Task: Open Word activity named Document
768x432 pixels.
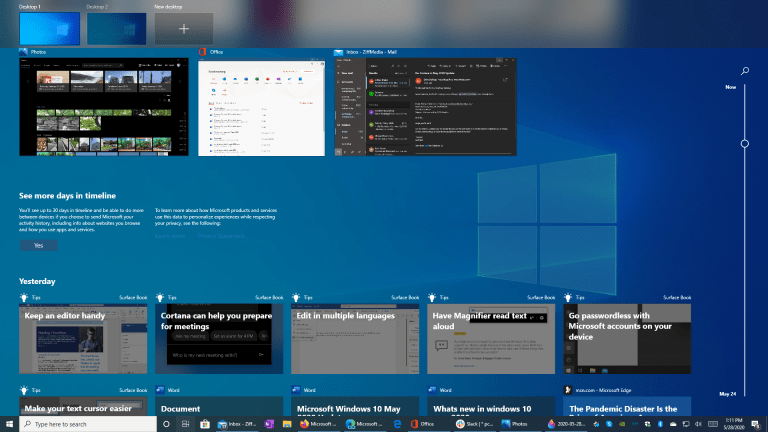Action: [219, 407]
